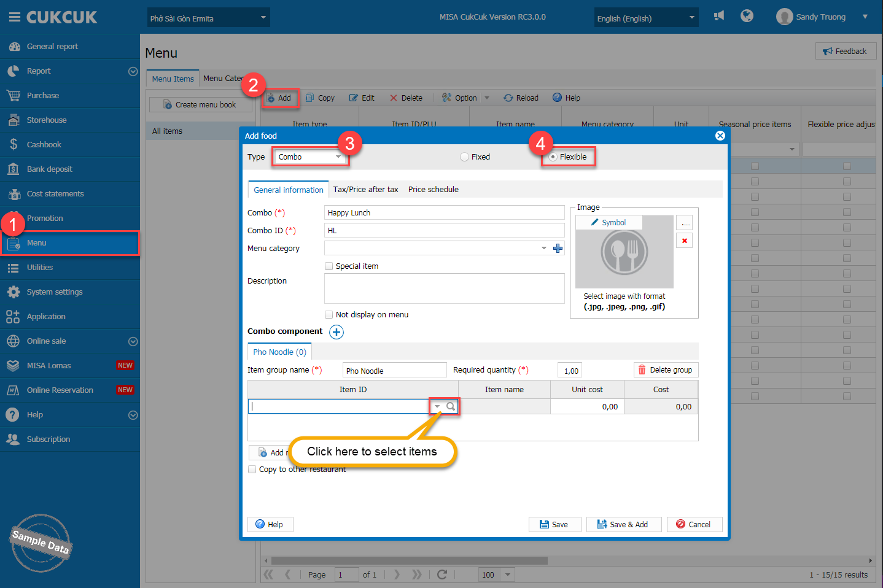
Task: Open the Price schedule tab
Action: 433,190
